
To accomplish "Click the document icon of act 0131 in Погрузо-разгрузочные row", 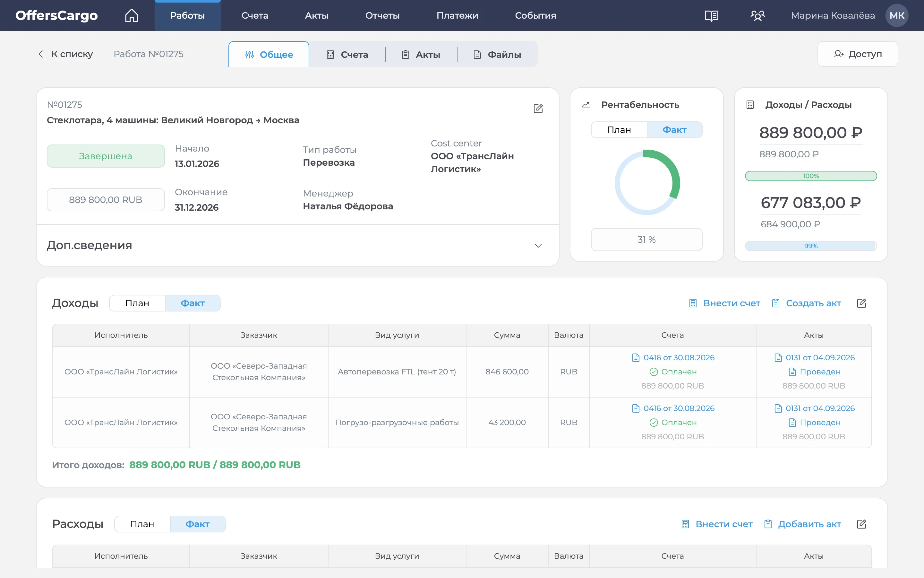I will click(x=778, y=409).
